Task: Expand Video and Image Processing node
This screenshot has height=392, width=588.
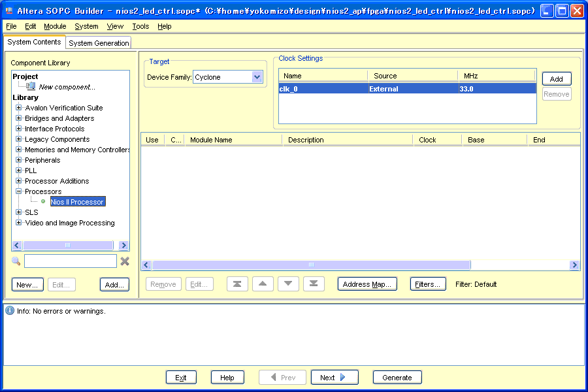Action: point(18,223)
